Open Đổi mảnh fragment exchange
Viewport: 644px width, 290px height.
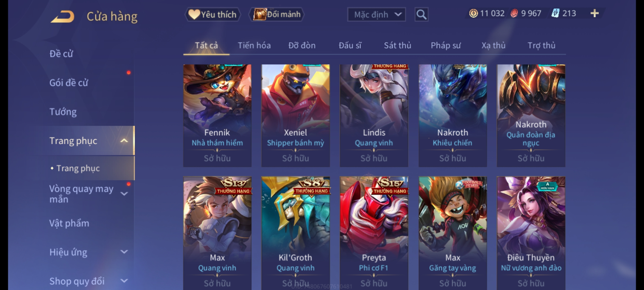point(277,14)
